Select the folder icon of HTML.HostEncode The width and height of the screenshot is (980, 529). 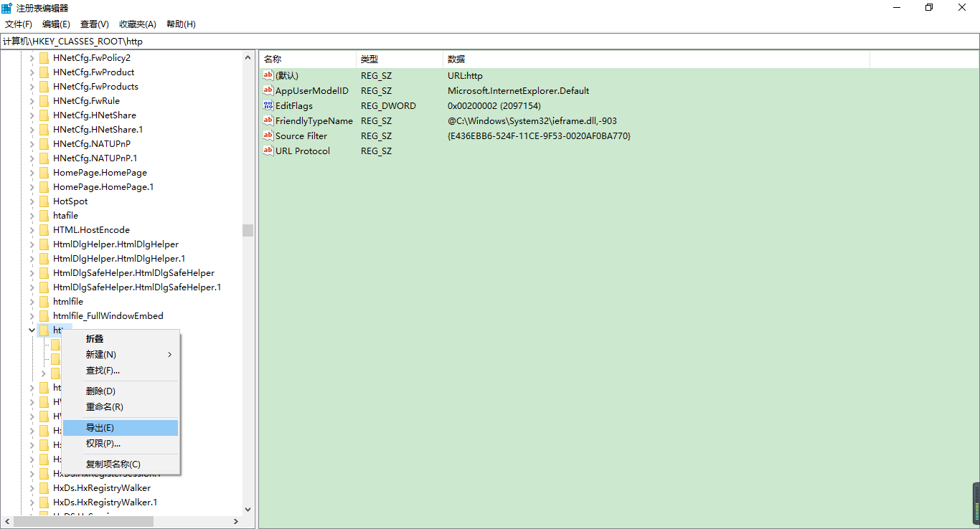44,230
